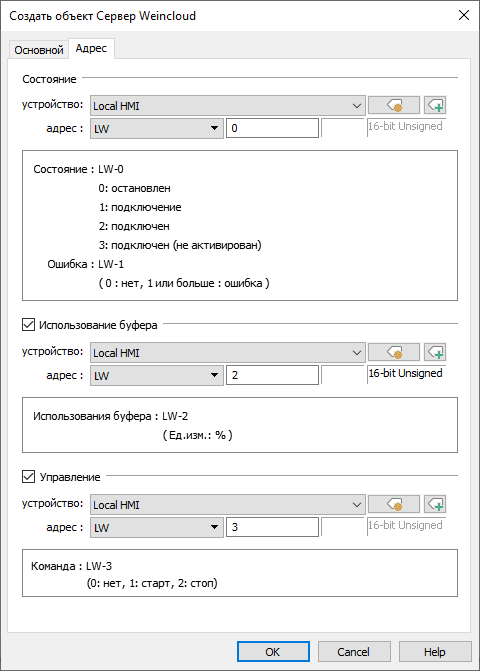Open LW address type dropdown under Управление
This screenshot has width=480, height=671.
(x=157, y=527)
